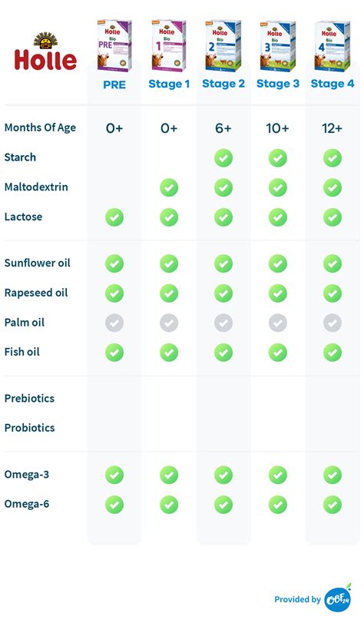Click the Prebiotics row label

click(29, 398)
